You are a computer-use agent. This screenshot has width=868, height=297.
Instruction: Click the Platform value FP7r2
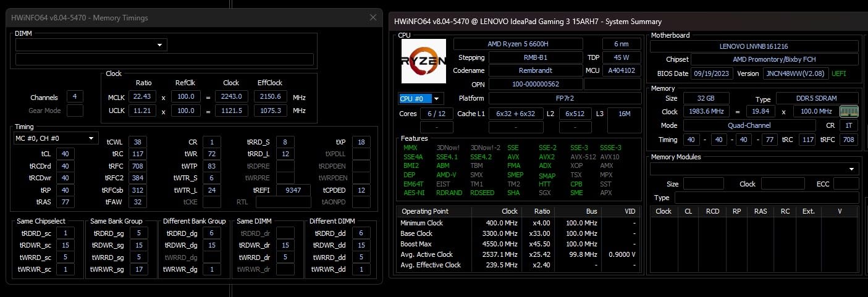coord(565,98)
